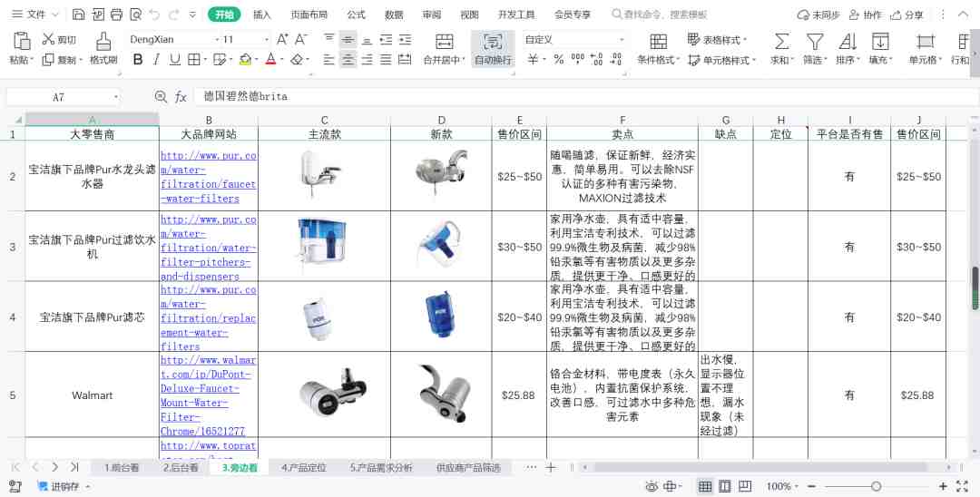This screenshot has height=497, width=980.
Task: Click the Filter (筛选) funnel icon
Action: pyautogui.click(x=815, y=42)
